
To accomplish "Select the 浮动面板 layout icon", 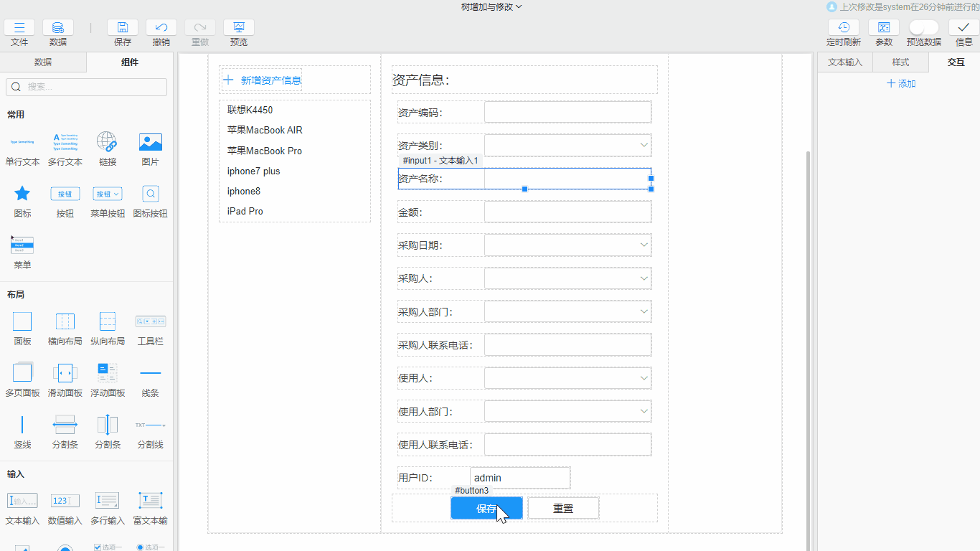I will (108, 372).
